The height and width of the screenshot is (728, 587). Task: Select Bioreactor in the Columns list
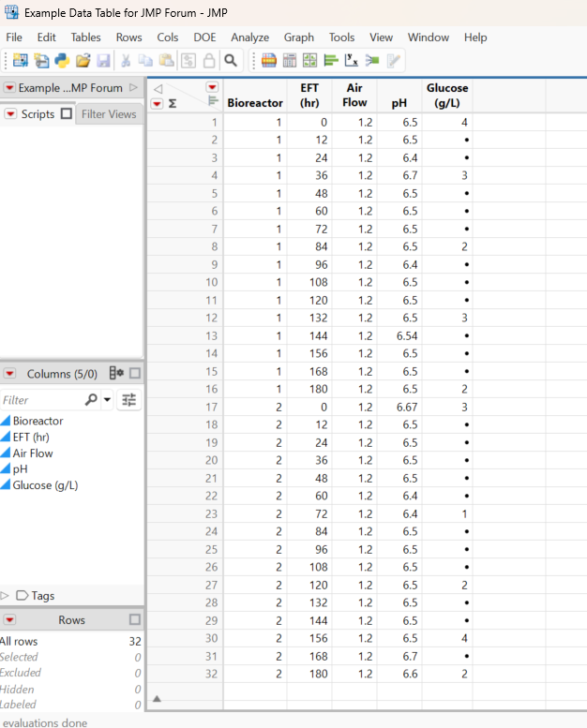coord(38,421)
